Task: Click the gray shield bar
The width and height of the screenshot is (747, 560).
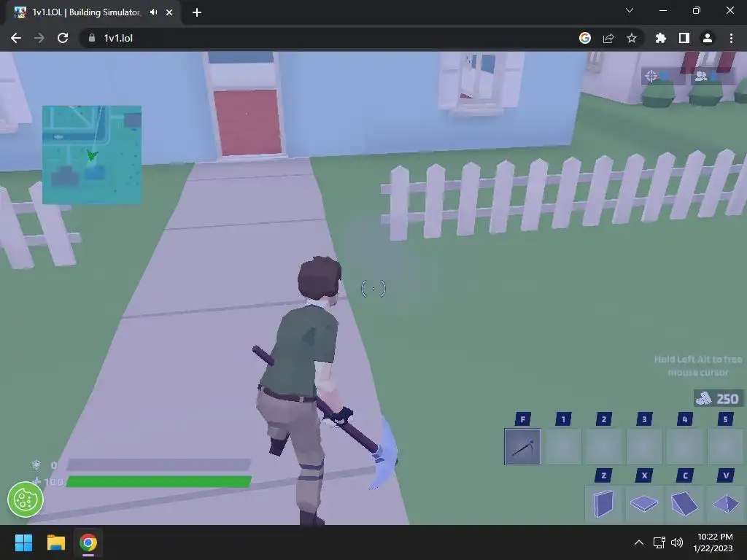Action: [x=158, y=464]
